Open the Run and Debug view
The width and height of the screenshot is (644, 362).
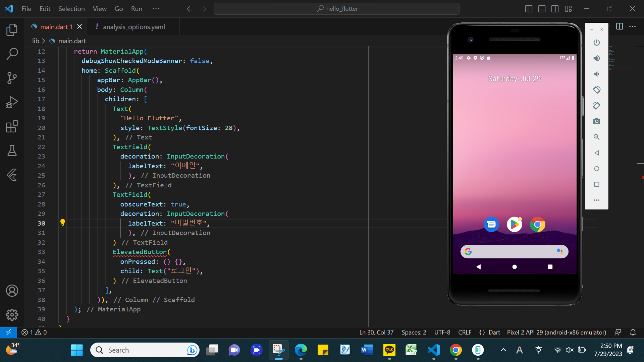pyautogui.click(x=12, y=102)
